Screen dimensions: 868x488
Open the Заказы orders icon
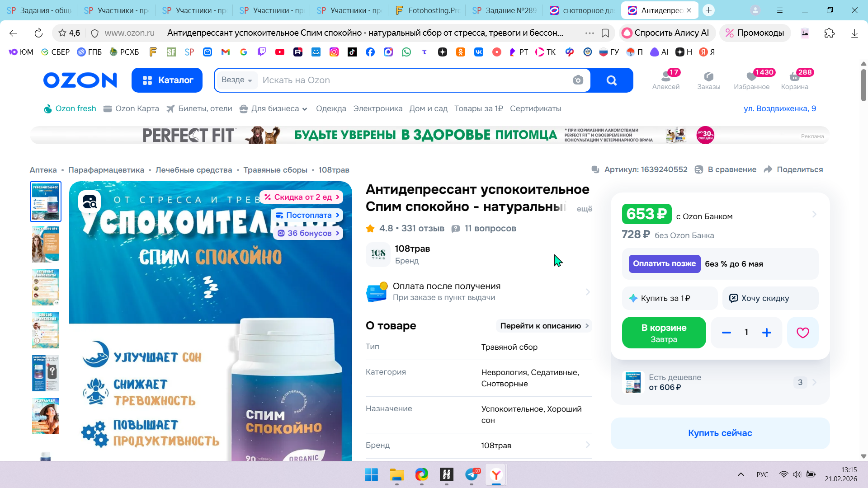[708, 80]
